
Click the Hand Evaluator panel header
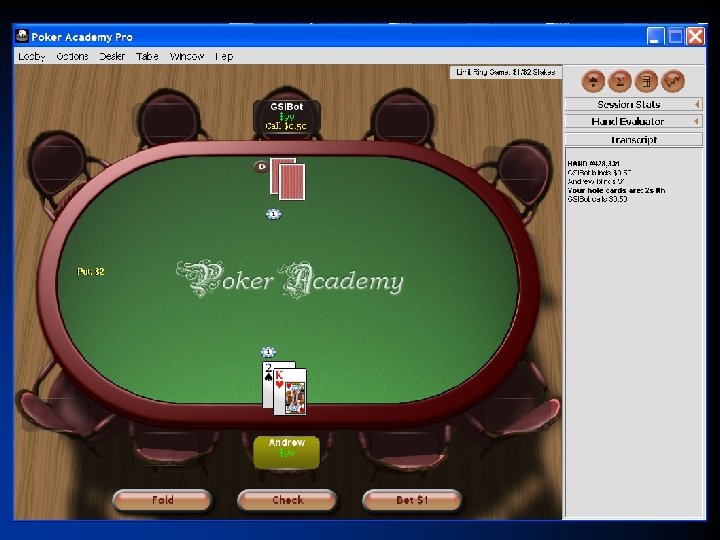tap(633, 122)
